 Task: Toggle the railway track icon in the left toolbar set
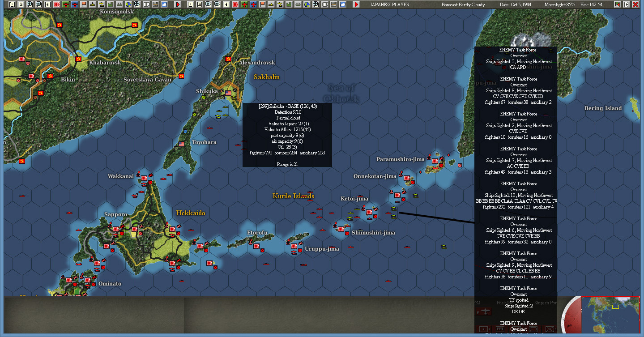coord(155,4)
